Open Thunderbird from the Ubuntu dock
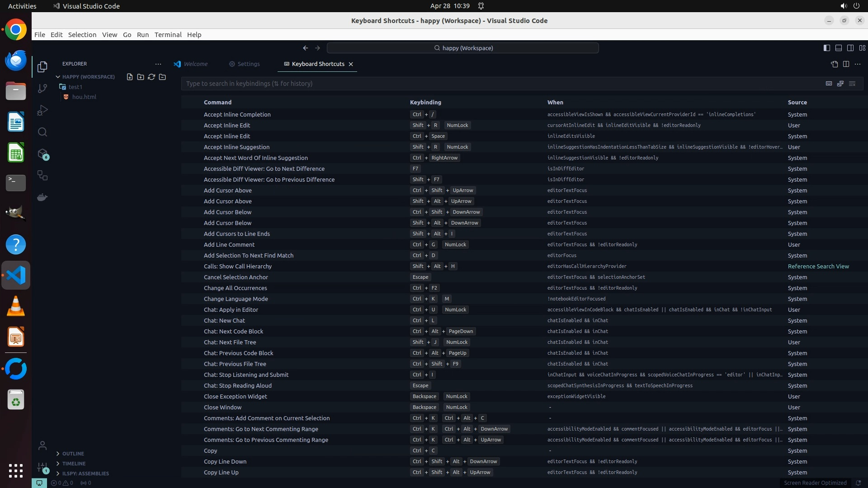 pos(16,61)
